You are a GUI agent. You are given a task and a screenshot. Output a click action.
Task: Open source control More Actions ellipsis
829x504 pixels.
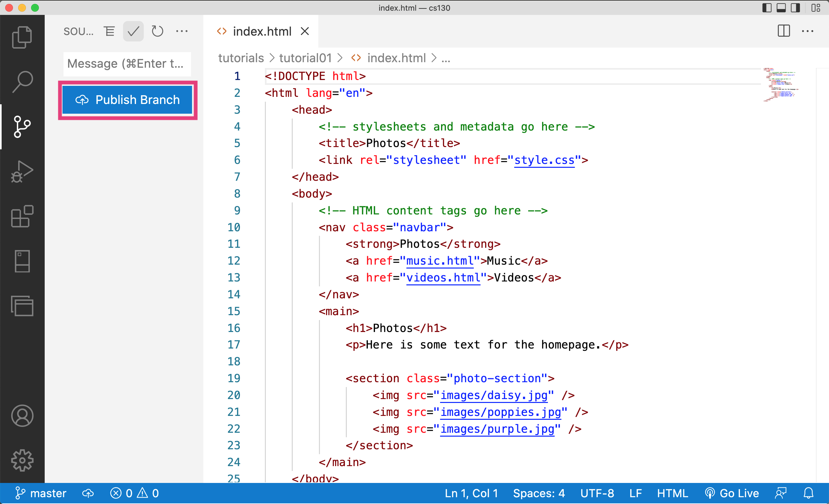pos(182,31)
